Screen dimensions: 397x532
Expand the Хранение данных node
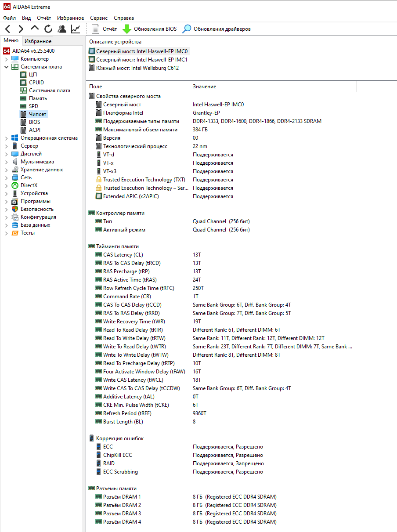pyautogui.click(x=6, y=170)
